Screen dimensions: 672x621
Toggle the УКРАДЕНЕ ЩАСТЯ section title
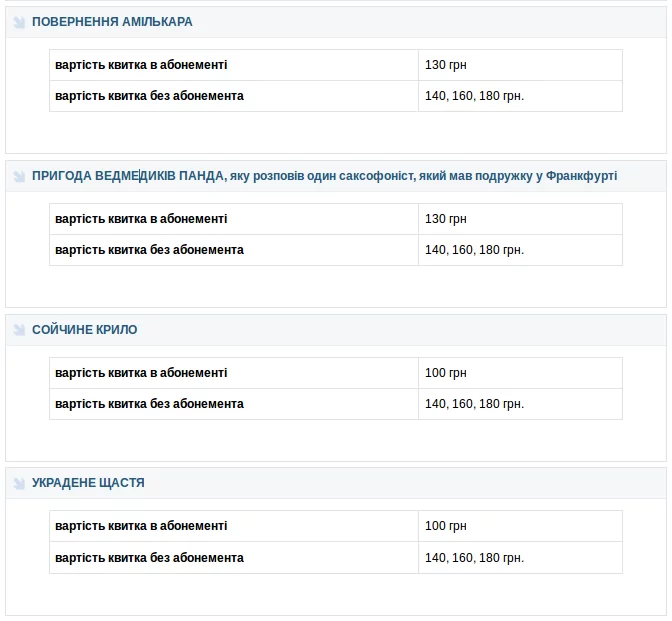(x=88, y=483)
